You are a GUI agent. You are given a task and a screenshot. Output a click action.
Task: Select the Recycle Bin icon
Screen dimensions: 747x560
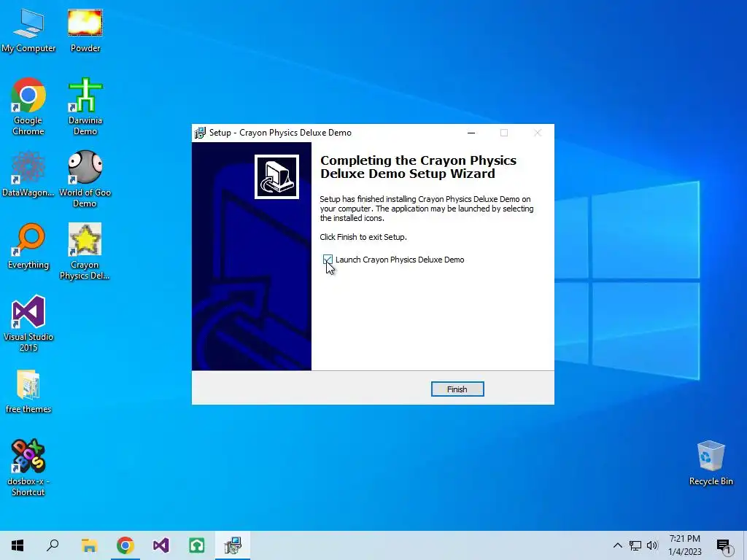click(711, 463)
